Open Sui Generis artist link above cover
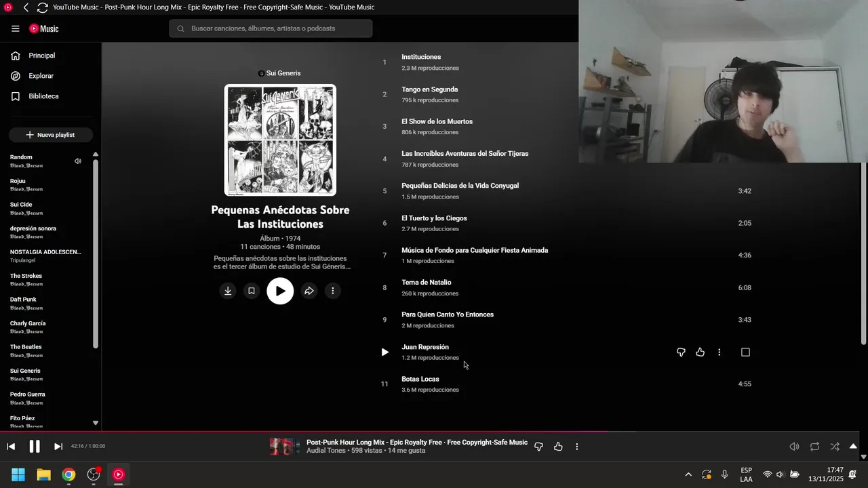The image size is (868, 488). tap(279, 73)
